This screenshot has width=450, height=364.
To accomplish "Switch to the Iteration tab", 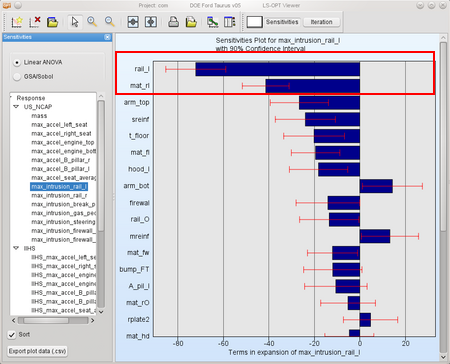I will pos(321,22).
